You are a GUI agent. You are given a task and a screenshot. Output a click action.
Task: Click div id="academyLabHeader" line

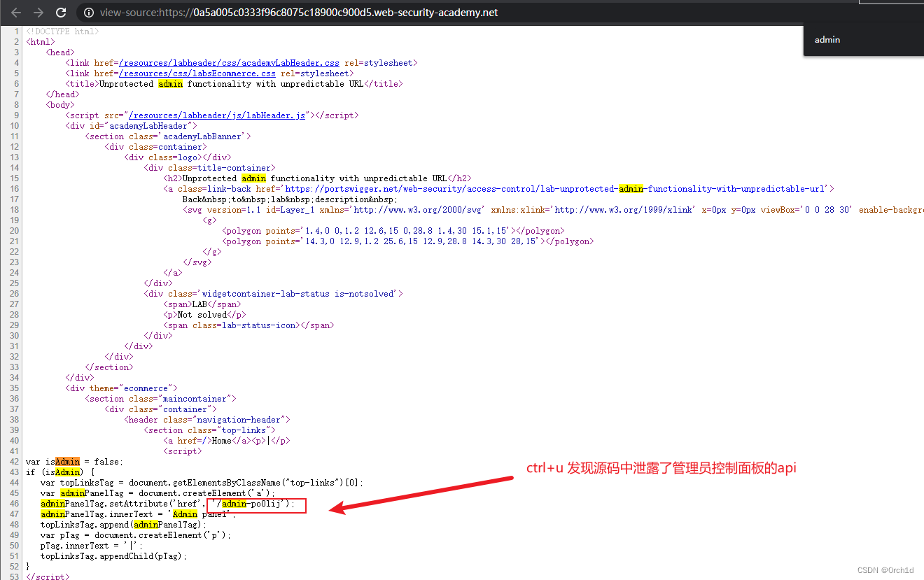pos(132,126)
